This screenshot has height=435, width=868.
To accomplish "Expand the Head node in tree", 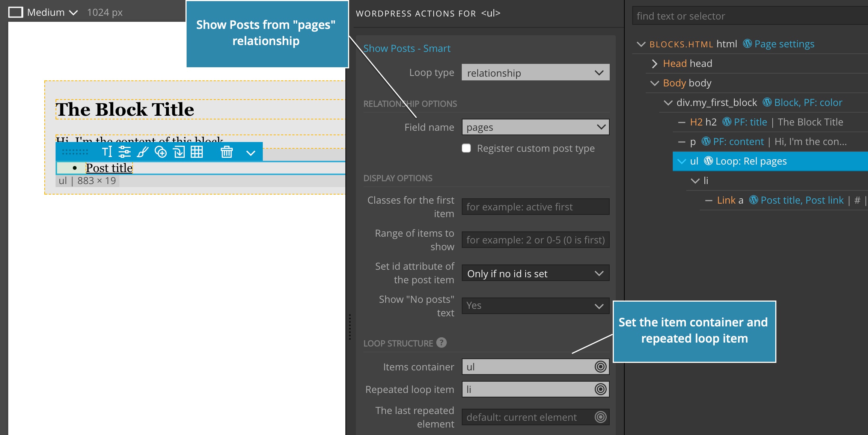I will tap(655, 64).
